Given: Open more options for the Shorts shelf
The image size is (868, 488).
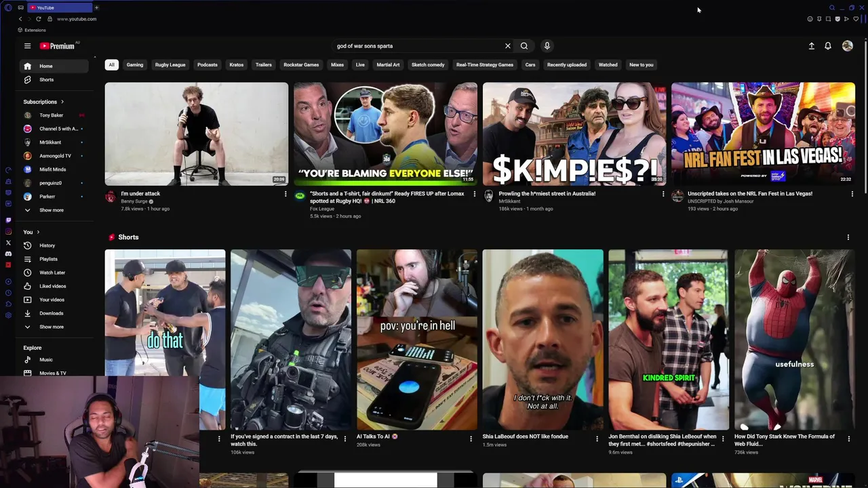Looking at the screenshot, I should pos(848,237).
